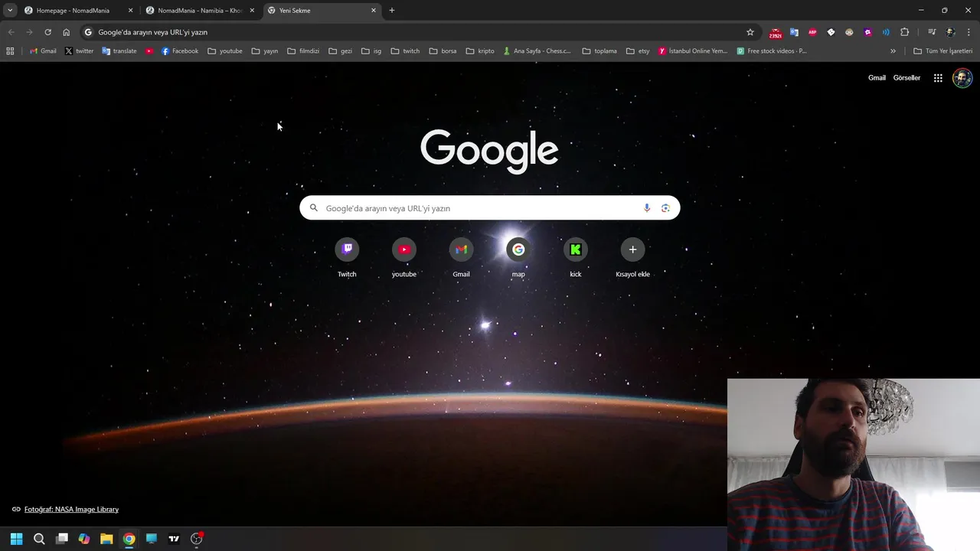Open the red YouTube bookmark icon
This screenshot has width=980, height=551.
pos(149,51)
